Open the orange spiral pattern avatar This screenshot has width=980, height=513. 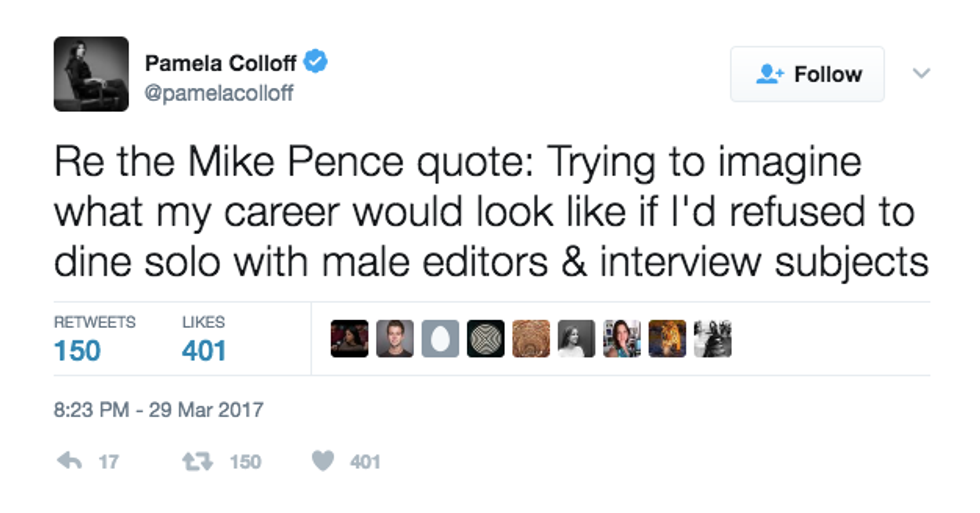pos(531,339)
